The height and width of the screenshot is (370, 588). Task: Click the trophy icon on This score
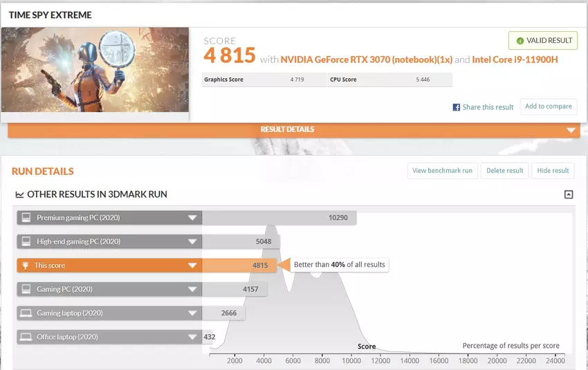[x=26, y=266]
